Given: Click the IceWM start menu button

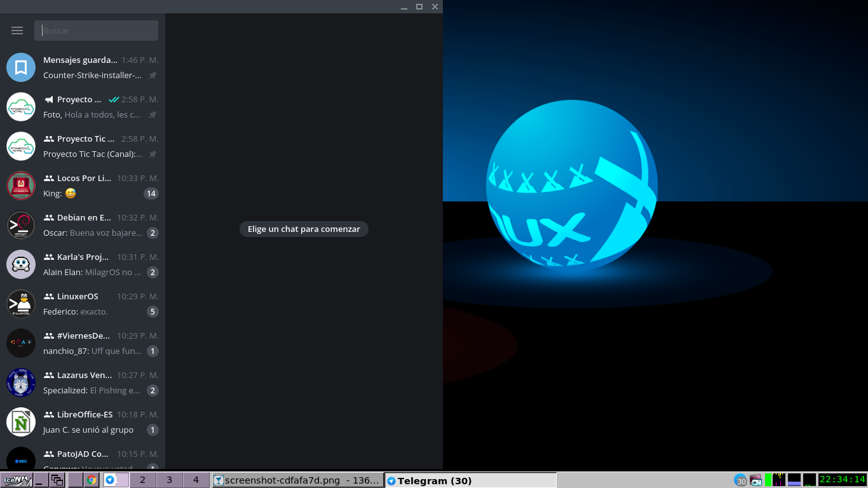Looking at the screenshot, I should [16, 480].
